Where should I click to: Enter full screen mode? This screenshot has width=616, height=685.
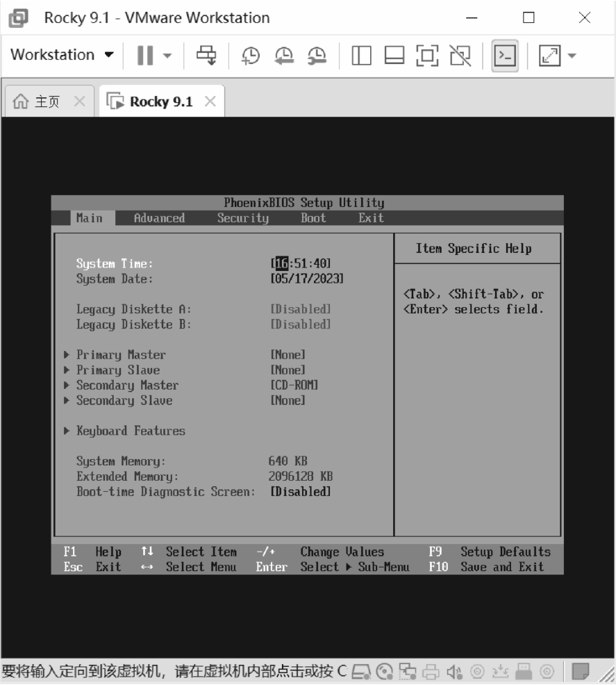(x=426, y=55)
